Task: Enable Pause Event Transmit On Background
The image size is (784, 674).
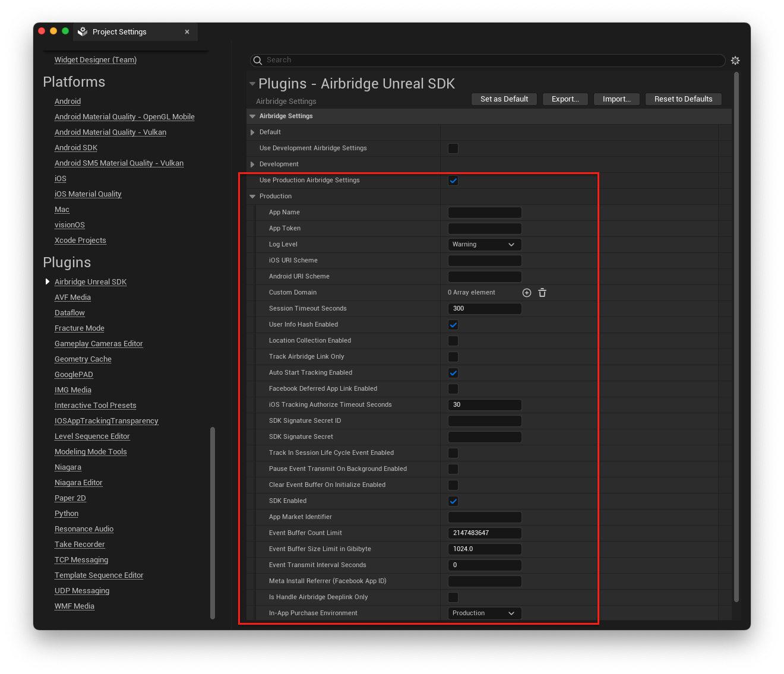Action: (453, 469)
